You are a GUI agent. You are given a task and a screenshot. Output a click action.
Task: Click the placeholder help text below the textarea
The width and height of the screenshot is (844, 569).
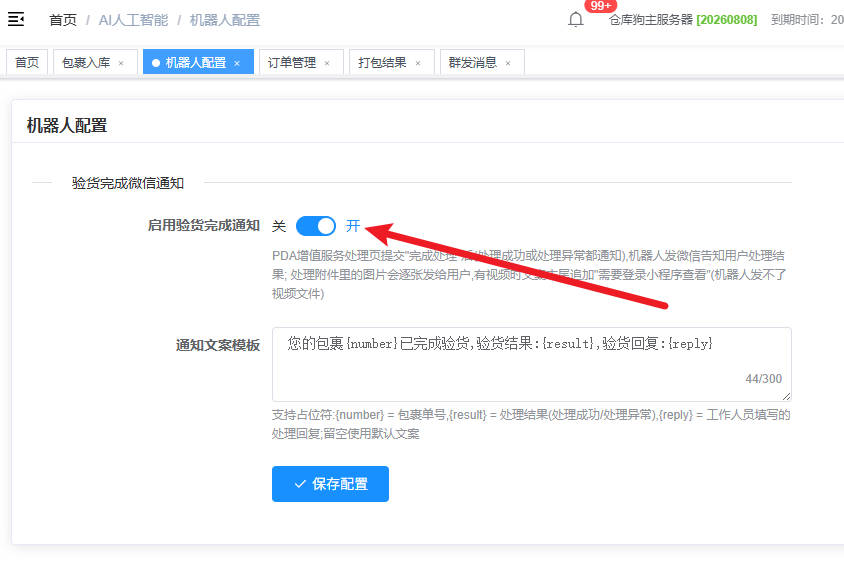pos(531,424)
